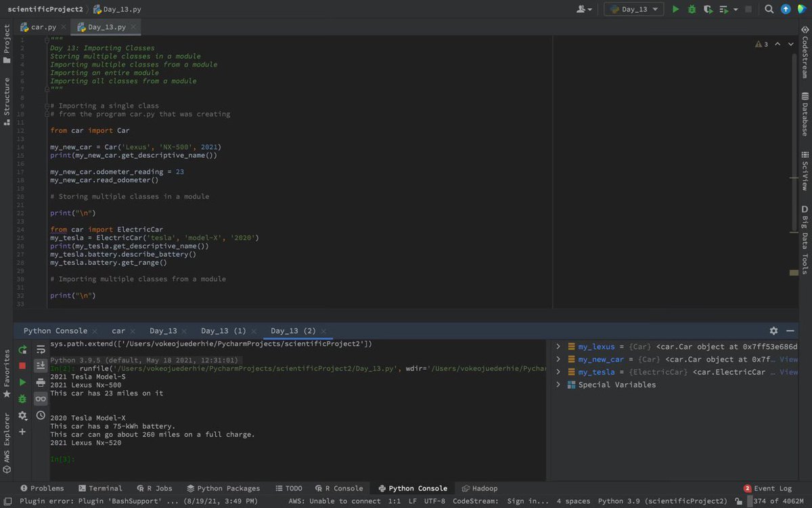Click the run with profiler icon

coord(723,9)
